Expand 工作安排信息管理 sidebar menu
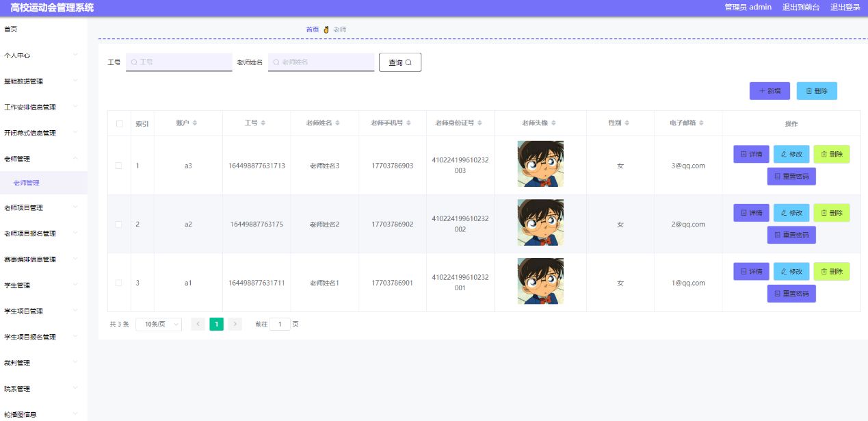The height and width of the screenshot is (421, 868). coord(43,107)
